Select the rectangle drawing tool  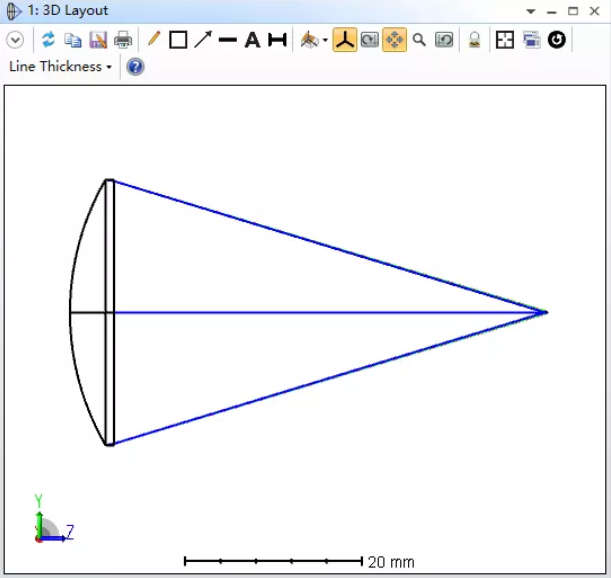point(178,40)
